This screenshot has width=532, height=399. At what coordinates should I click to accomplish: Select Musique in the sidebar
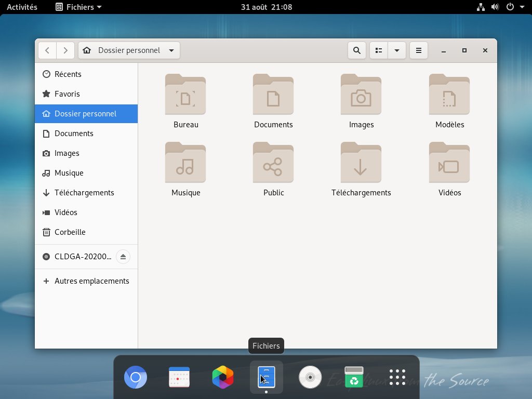[86, 173]
